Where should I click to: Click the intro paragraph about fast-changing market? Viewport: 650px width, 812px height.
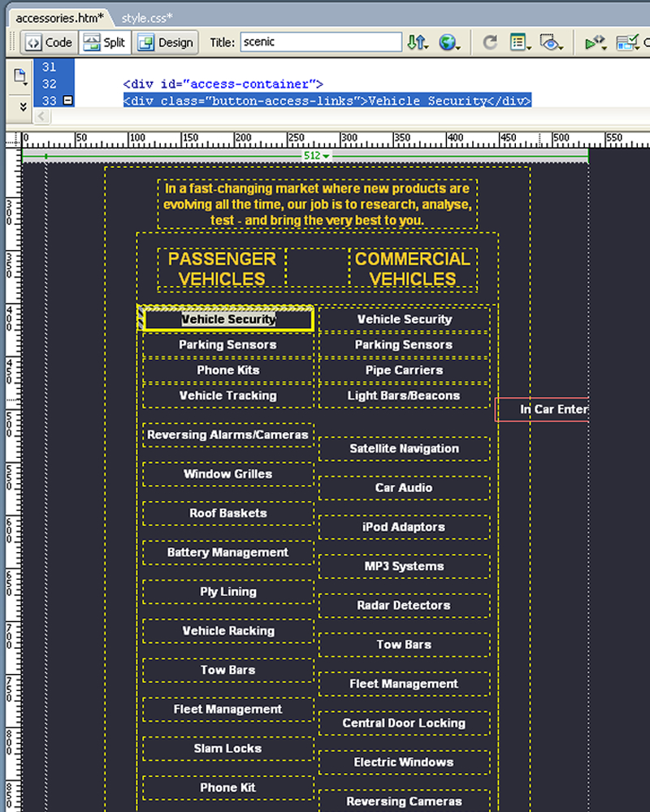(x=317, y=204)
